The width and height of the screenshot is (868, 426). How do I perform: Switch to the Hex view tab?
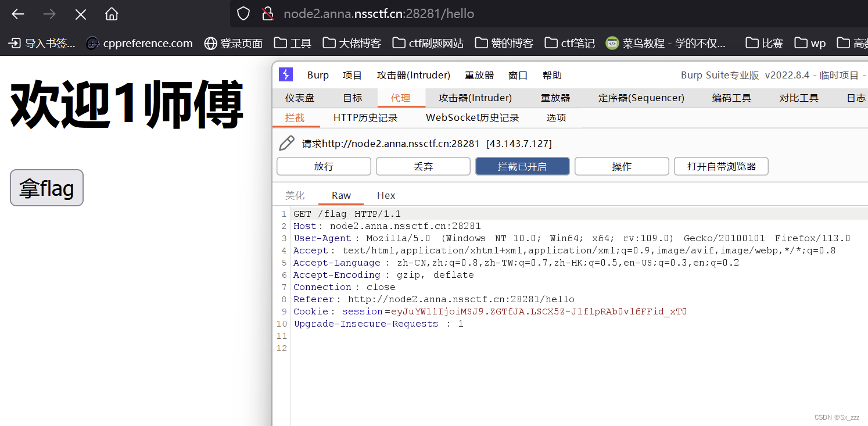click(386, 195)
